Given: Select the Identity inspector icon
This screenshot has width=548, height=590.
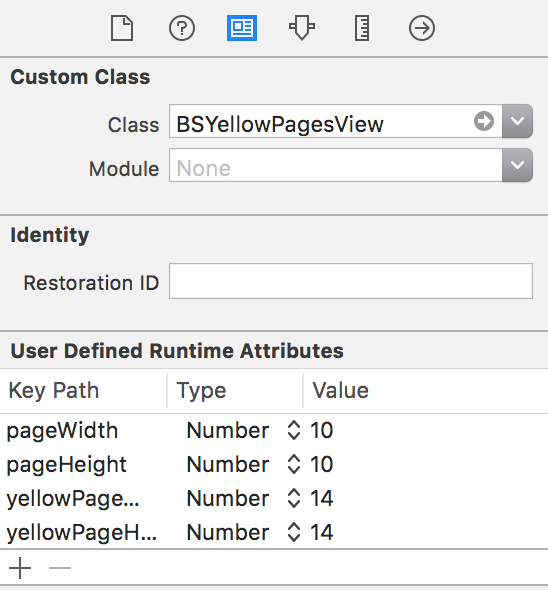Looking at the screenshot, I should (242, 28).
